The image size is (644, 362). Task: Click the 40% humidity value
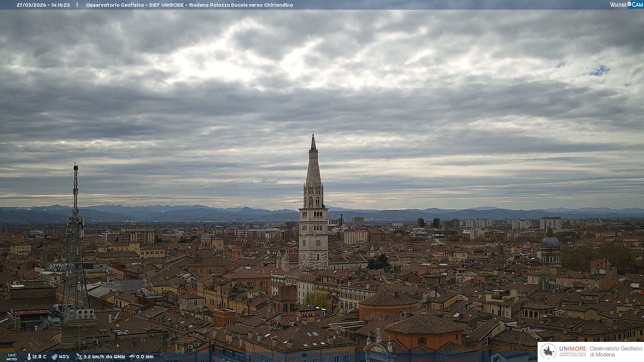pos(64,357)
